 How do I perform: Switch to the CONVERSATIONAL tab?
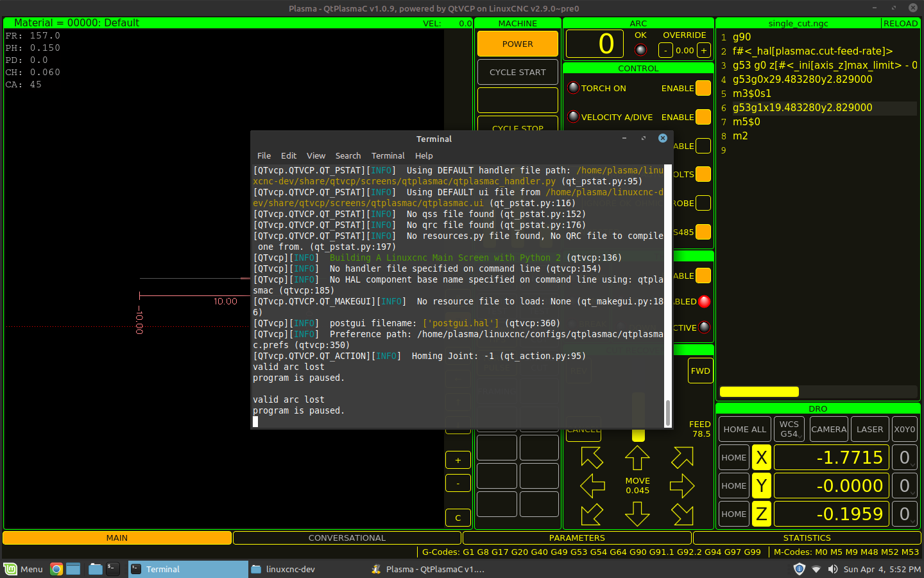[346, 538]
